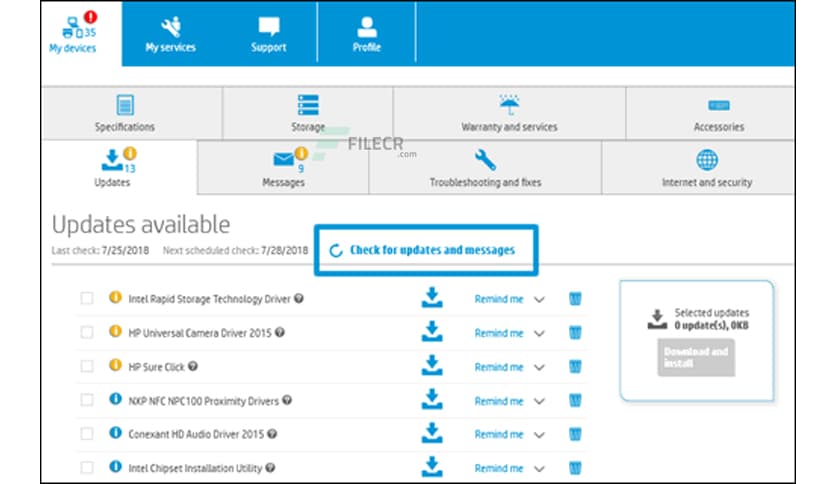
Task: Click Remind me for HP Sure Click
Action: 499,367
